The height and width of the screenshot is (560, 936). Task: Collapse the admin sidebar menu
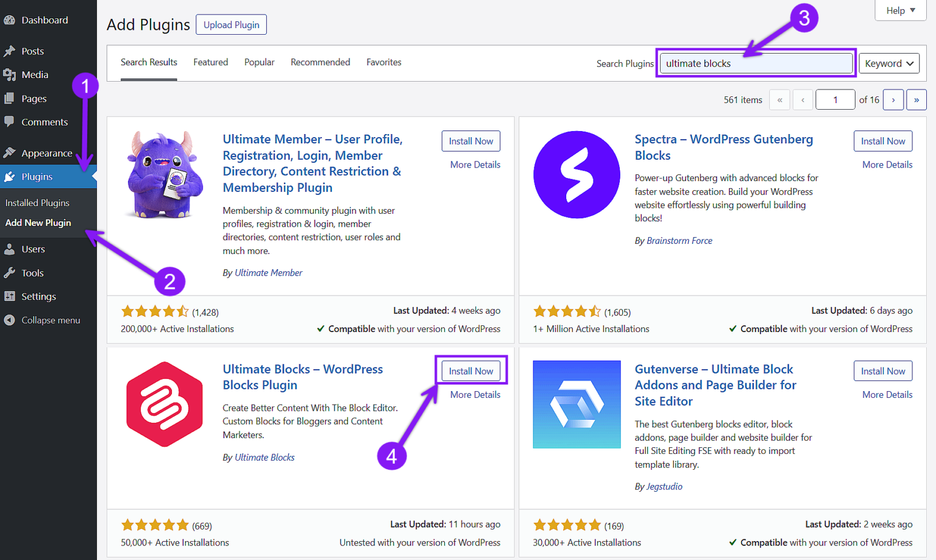pyautogui.click(x=43, y=320)
